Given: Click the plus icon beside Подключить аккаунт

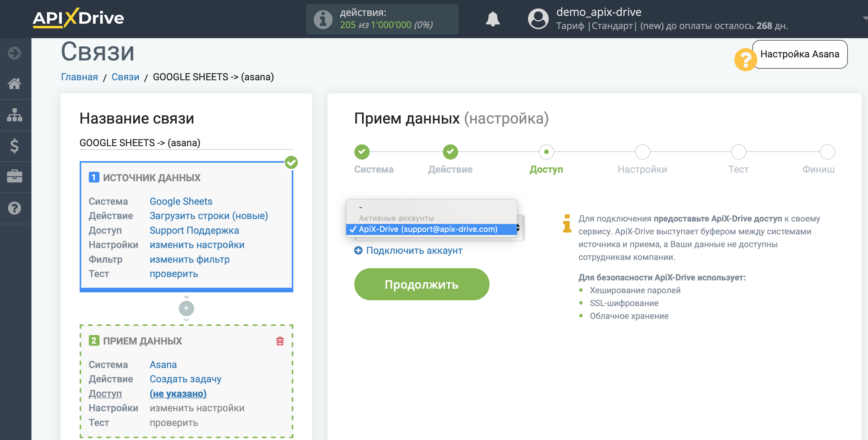Looking at the screenshot, I should tap(358, 250).
